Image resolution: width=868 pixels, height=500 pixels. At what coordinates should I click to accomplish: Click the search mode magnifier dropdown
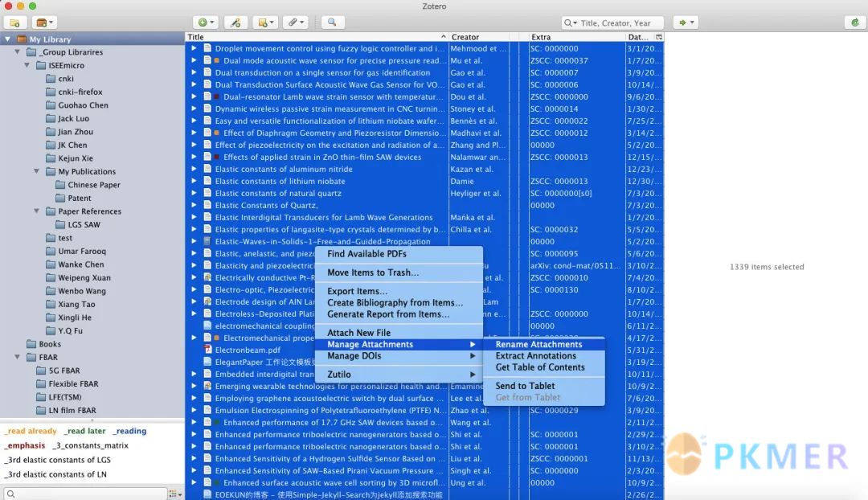click(x=570, y=23)
